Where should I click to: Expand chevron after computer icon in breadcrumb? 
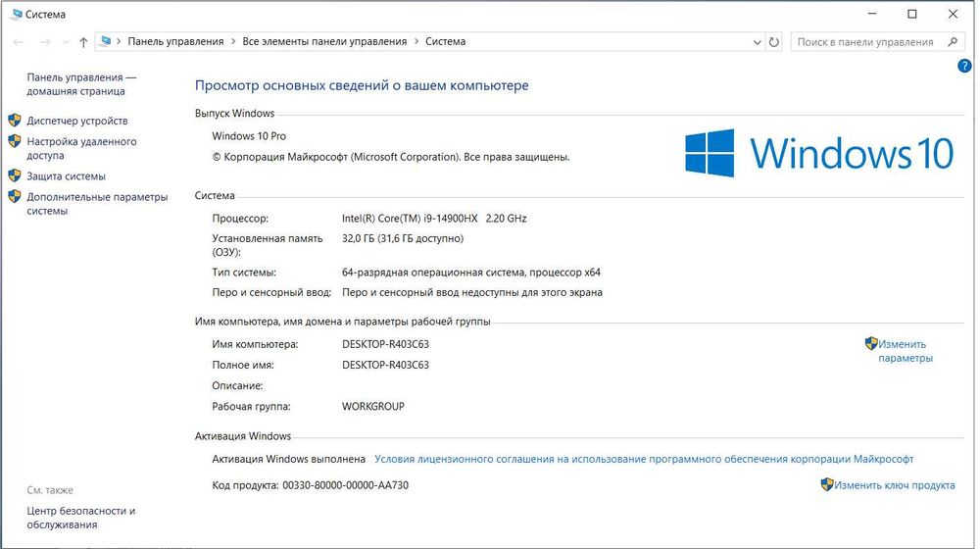click(x=119, y=41)
